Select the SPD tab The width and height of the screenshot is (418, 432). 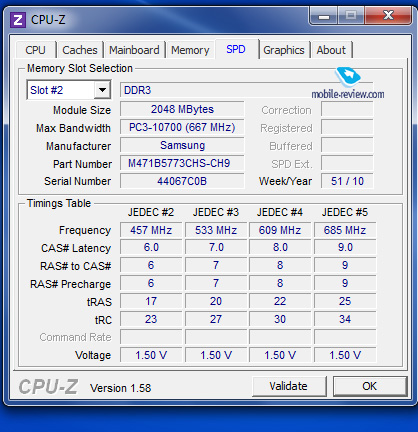coord(236,49)
